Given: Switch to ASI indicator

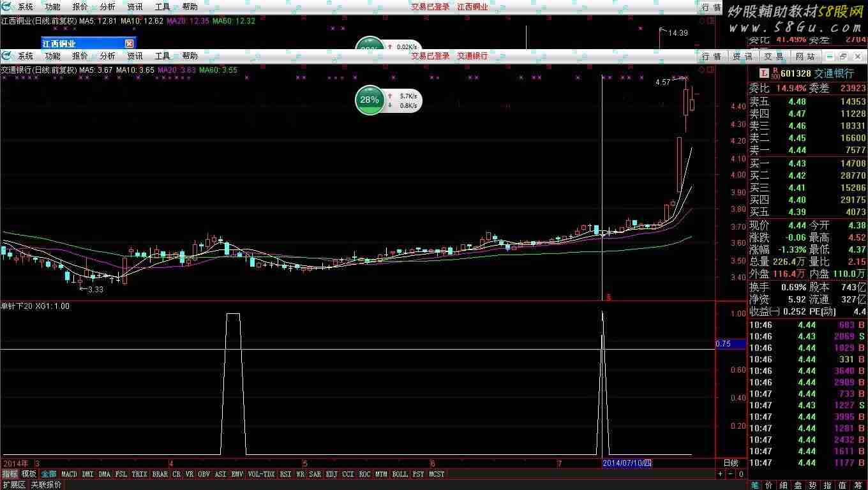Looking at the screenshot, I should click(x=221, y=474).
